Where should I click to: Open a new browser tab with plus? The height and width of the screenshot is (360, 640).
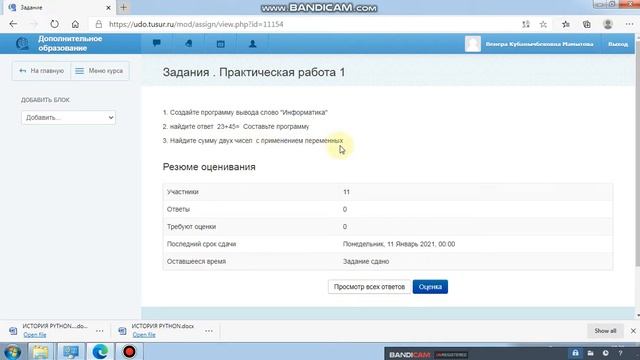[123, 7]
